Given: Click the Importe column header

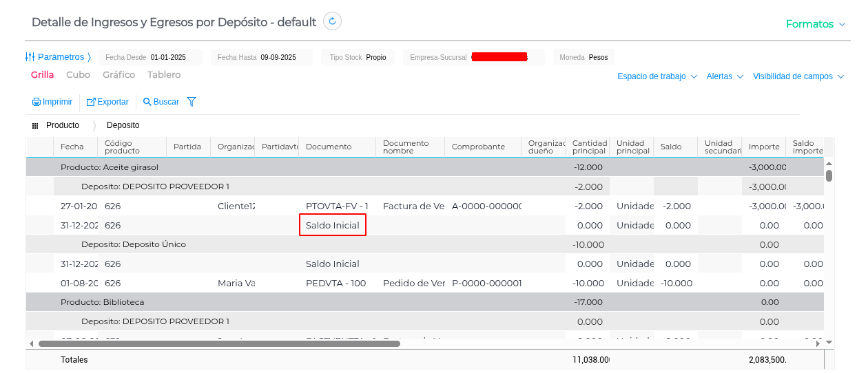Looking at the screenshot, I should (x=763, y=147).
